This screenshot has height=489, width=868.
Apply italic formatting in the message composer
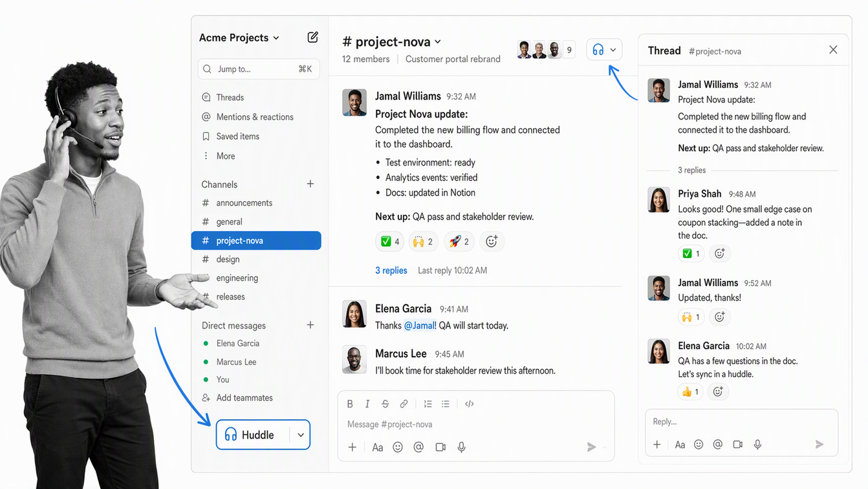click(x=367, y=404)
